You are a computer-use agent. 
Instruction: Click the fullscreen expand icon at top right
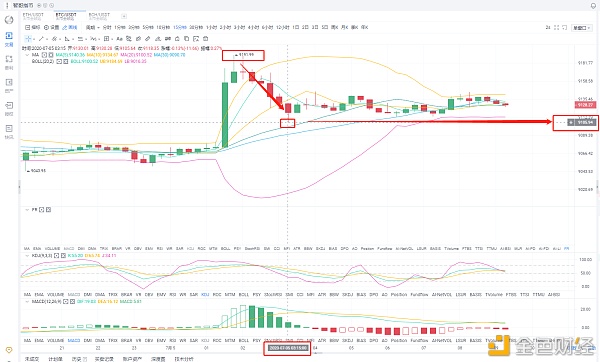tap(556, 28)
